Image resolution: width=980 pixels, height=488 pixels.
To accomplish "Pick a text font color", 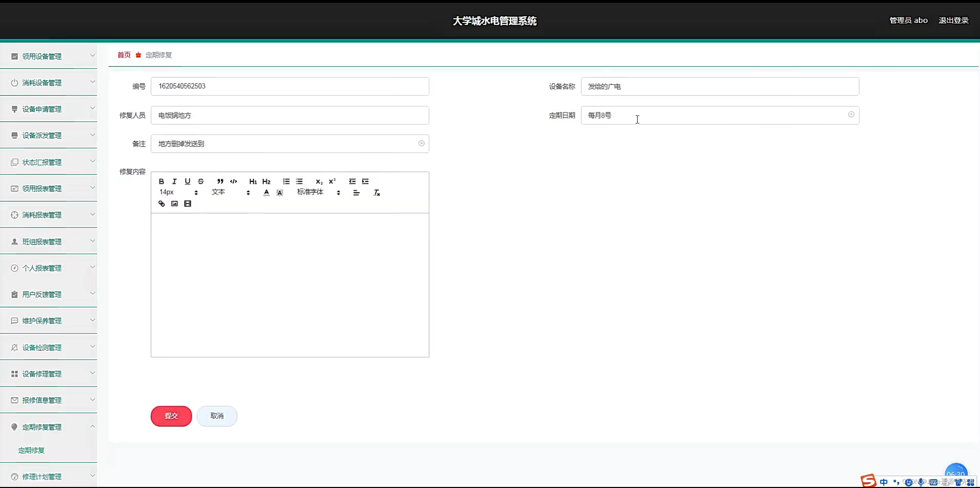I will (x=266, y=193).
